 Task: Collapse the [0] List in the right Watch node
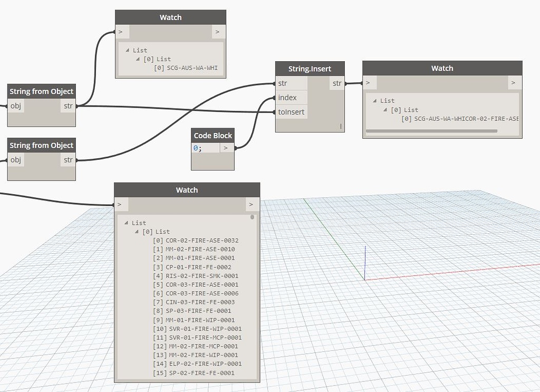pyautogui.click(x=385, y=109)
